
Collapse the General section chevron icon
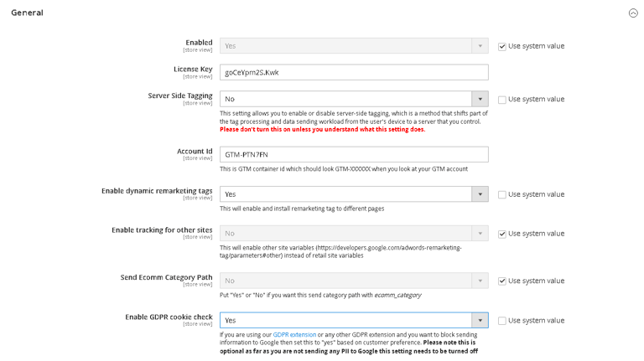pos(633,13)
